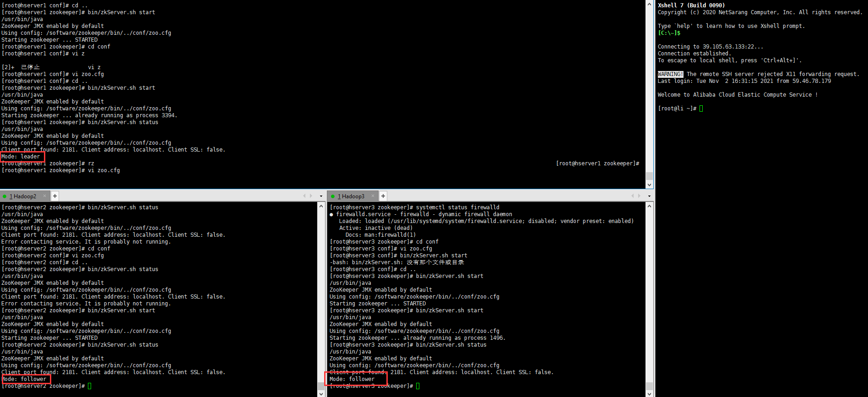Click the 'Copyright (c) 2020 NetSarang Computer' line
868x397 pixels.
[x=760, y=12]
